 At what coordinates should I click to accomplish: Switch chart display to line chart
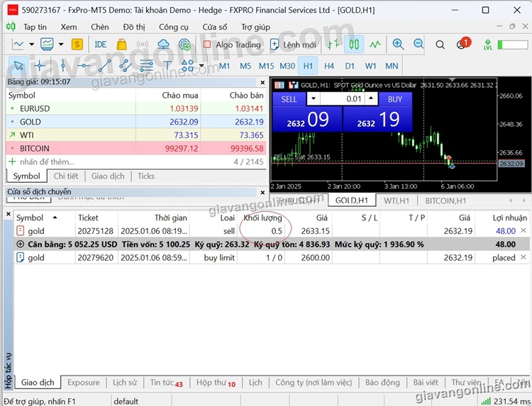[x=375, y=44]
